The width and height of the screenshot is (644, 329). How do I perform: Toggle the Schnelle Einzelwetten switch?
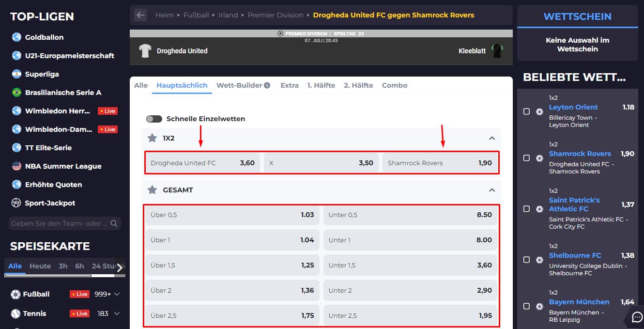[x=154, y=119]
